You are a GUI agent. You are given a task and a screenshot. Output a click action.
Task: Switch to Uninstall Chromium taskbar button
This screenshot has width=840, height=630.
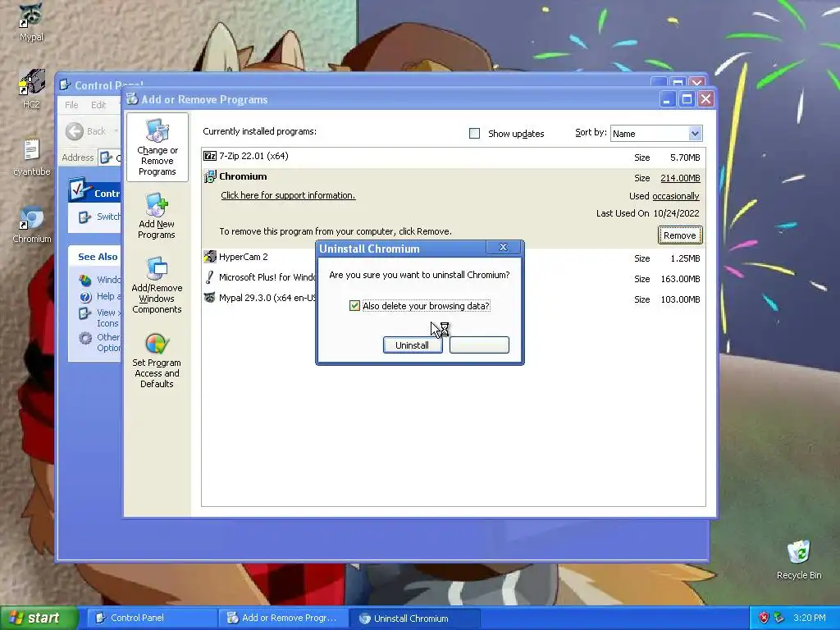tap(416, 618)
